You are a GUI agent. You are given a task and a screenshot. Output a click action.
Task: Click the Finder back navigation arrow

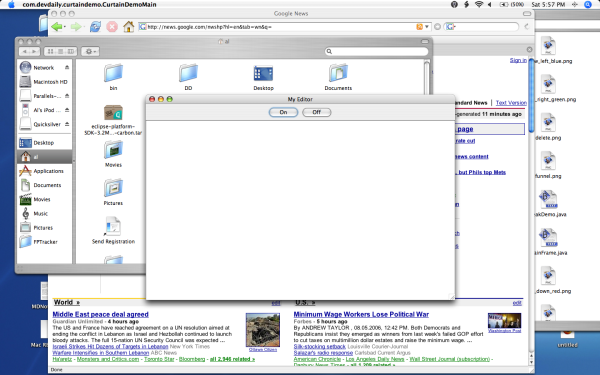click(x=24, y=51)
